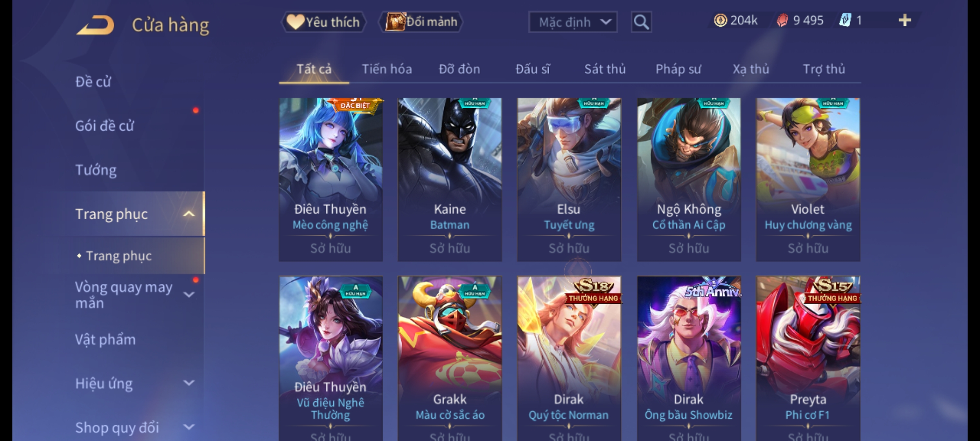980x441 pixels.
Task: Expand the Shop quy đổi section
Action: click(189, 427)
